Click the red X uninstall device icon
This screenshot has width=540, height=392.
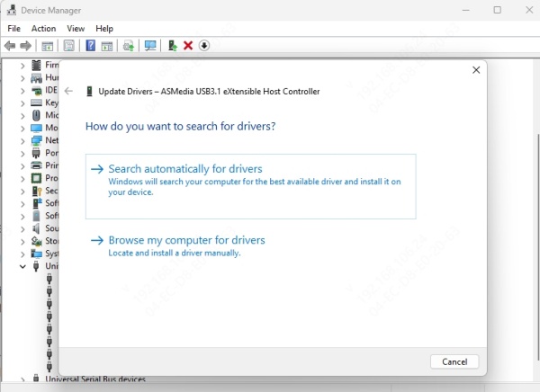pyautogui.click(x=188, y=46)
